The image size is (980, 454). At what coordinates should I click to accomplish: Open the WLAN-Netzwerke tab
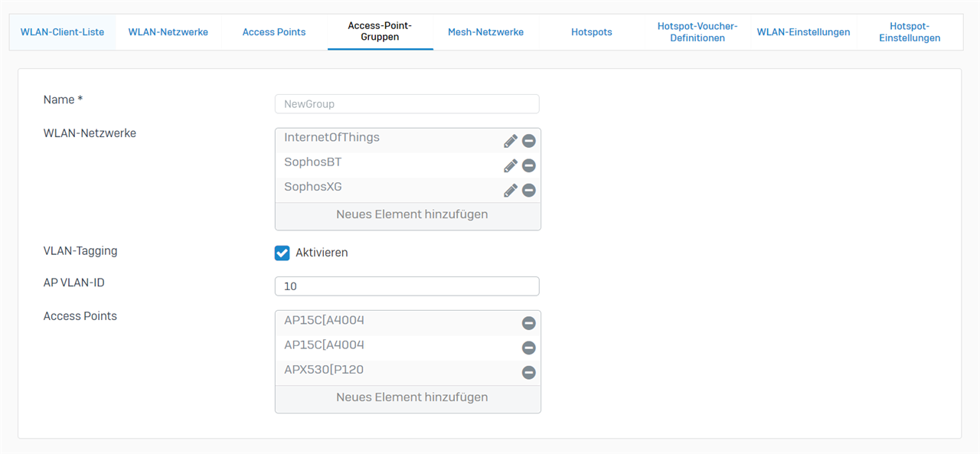[168, 32]
